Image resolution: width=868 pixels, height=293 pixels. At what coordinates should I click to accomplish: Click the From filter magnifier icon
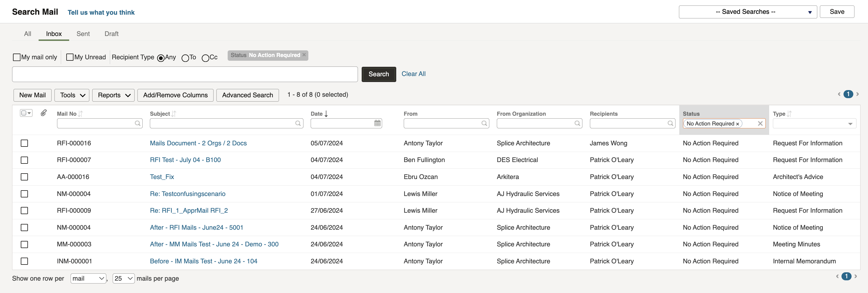484,123
